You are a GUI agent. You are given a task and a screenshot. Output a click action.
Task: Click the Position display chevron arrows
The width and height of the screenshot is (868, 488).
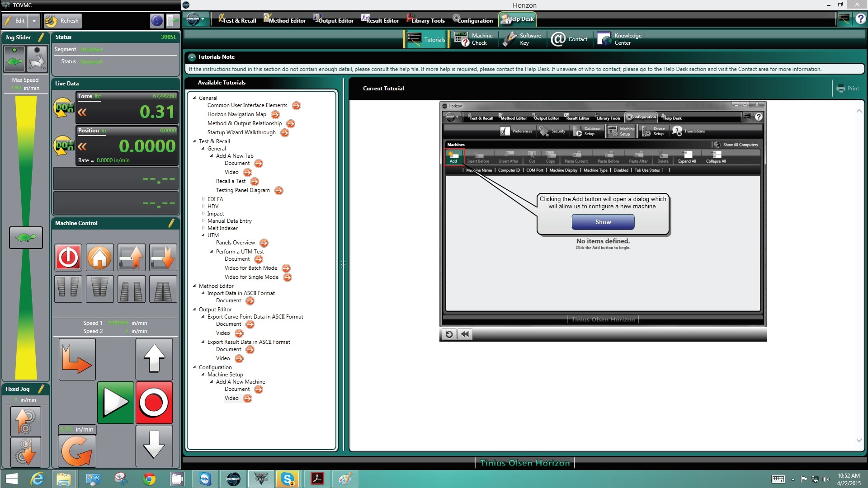[x=82, y=146]
